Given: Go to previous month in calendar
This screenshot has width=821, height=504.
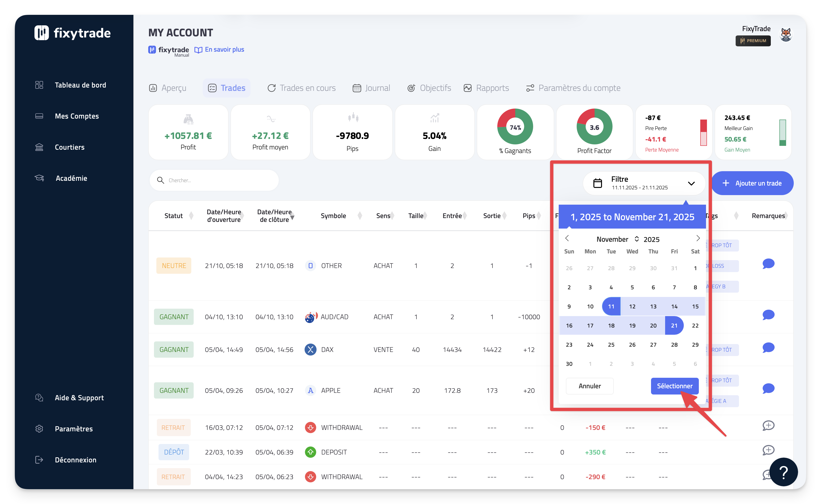Looking at the screenshot, I should coord(567,238).
